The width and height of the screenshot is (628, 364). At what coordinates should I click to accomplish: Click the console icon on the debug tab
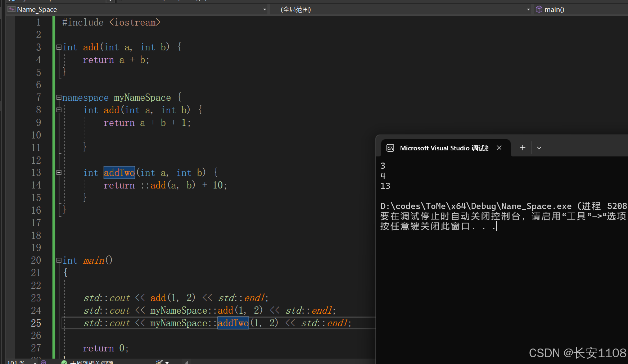click(390, 148)
